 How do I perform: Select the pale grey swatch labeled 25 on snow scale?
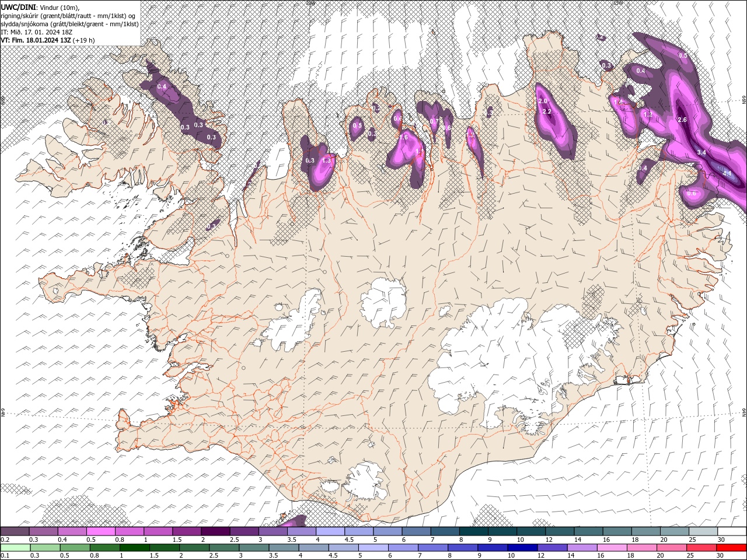coord(703,531)
